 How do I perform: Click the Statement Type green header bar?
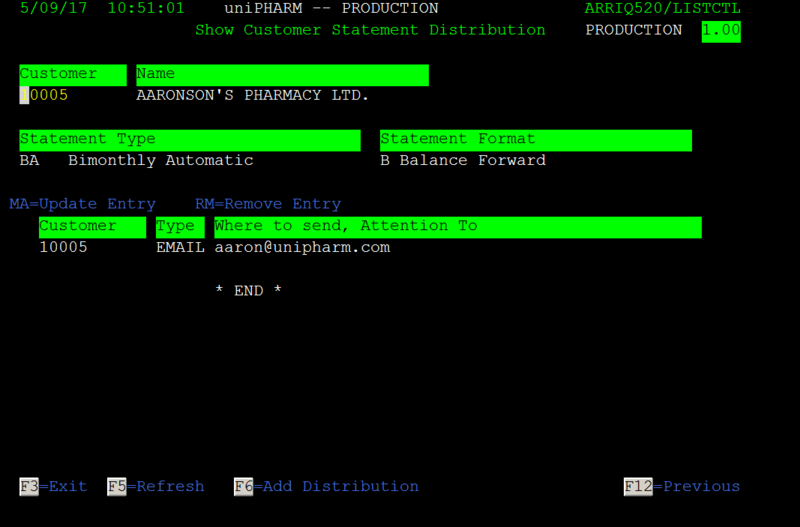point(190,140)
